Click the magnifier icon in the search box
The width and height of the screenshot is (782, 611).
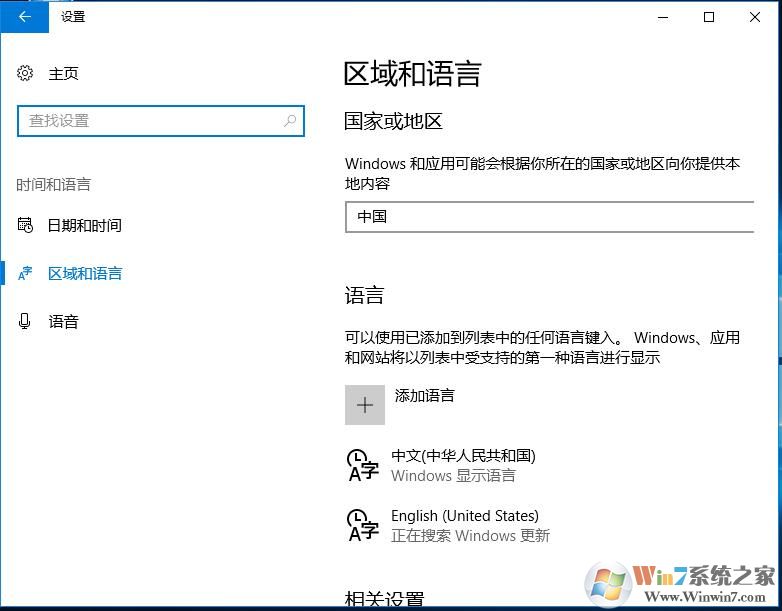point(290,121)
